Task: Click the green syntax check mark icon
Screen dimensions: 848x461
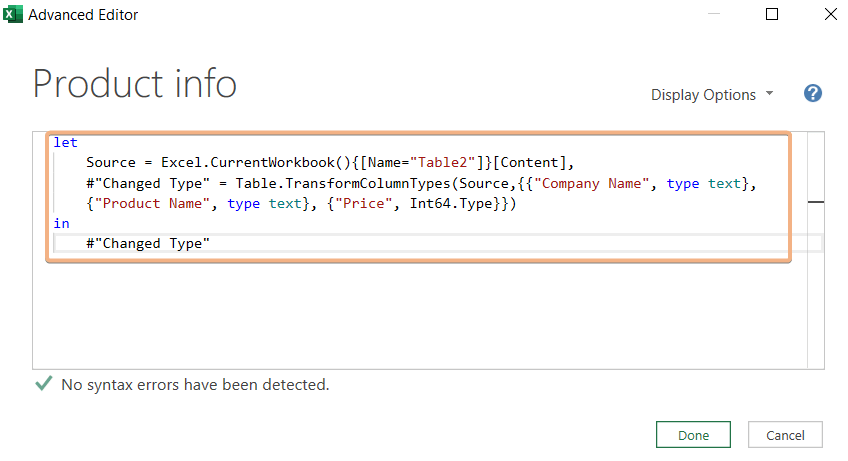Action: click(x=43, y=384)
